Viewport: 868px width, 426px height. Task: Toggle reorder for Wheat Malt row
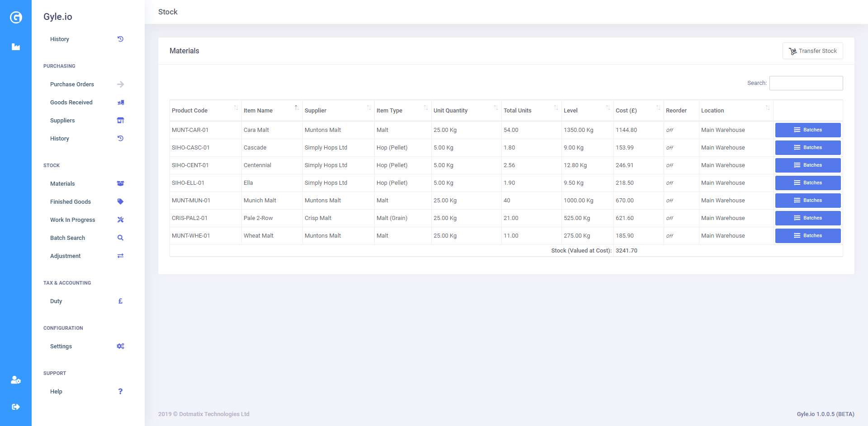tap(670, 236)
